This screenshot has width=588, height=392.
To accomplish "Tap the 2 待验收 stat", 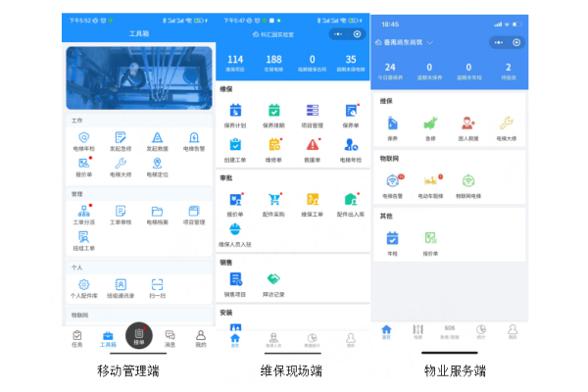I will coord(509,71).
